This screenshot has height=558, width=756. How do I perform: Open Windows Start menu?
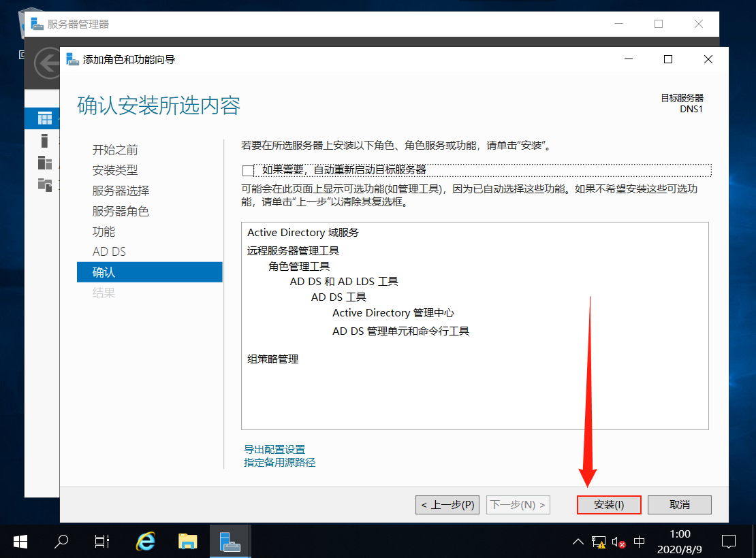tap(20, 542)
